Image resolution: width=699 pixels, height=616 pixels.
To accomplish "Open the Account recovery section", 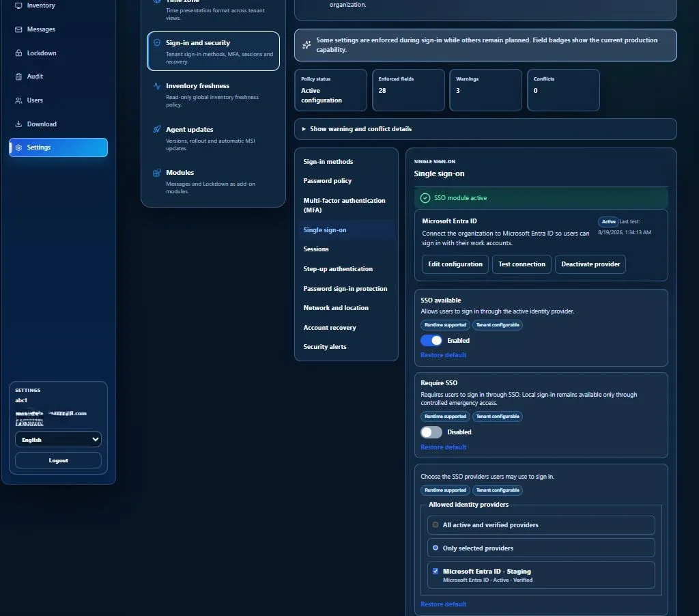I will 346,327.
